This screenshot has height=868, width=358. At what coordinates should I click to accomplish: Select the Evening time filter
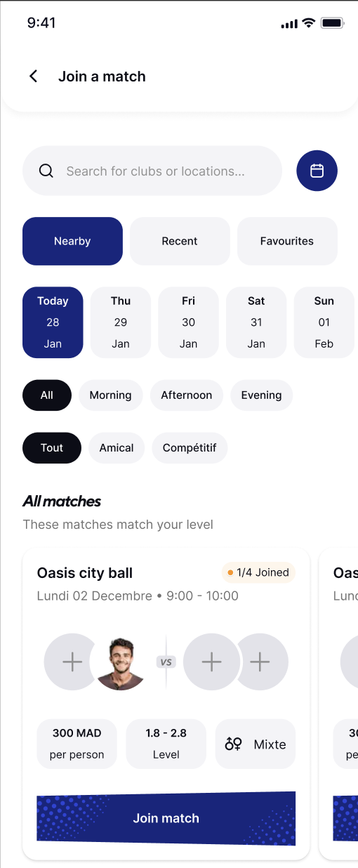[261, 395]
